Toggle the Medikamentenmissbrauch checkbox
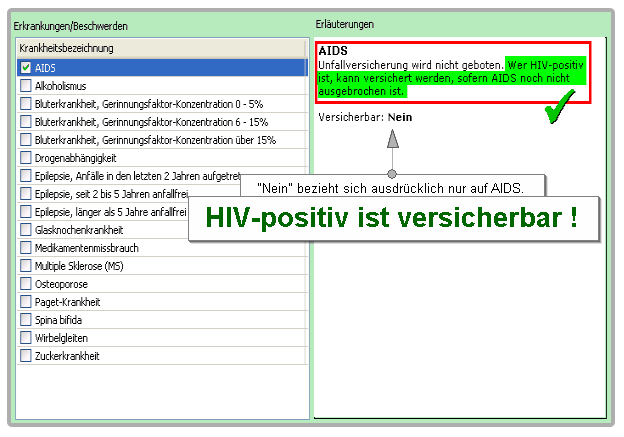The width and height of the screenshot is (624, 437). [x=26, y=248]
